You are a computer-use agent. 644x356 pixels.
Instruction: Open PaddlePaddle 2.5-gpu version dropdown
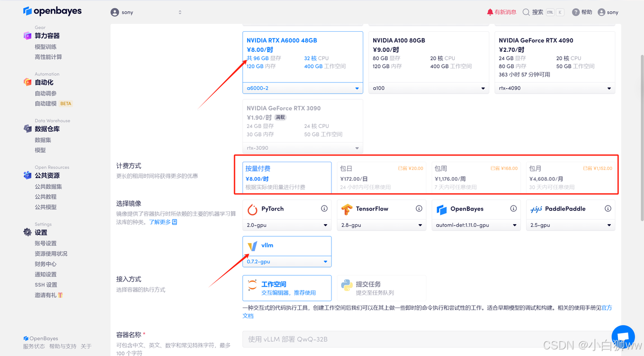point(571,225)
